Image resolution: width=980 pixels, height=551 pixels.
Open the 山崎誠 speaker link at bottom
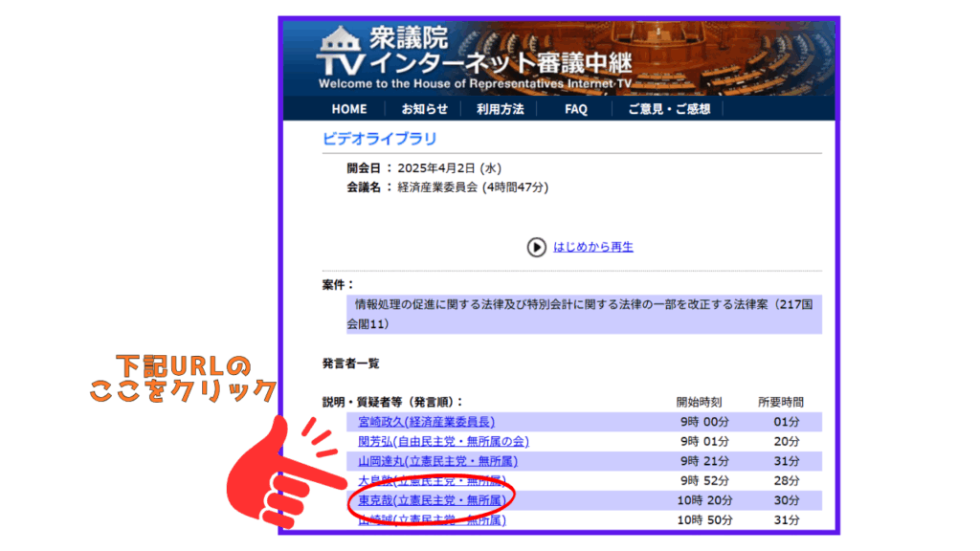(432, 520)
